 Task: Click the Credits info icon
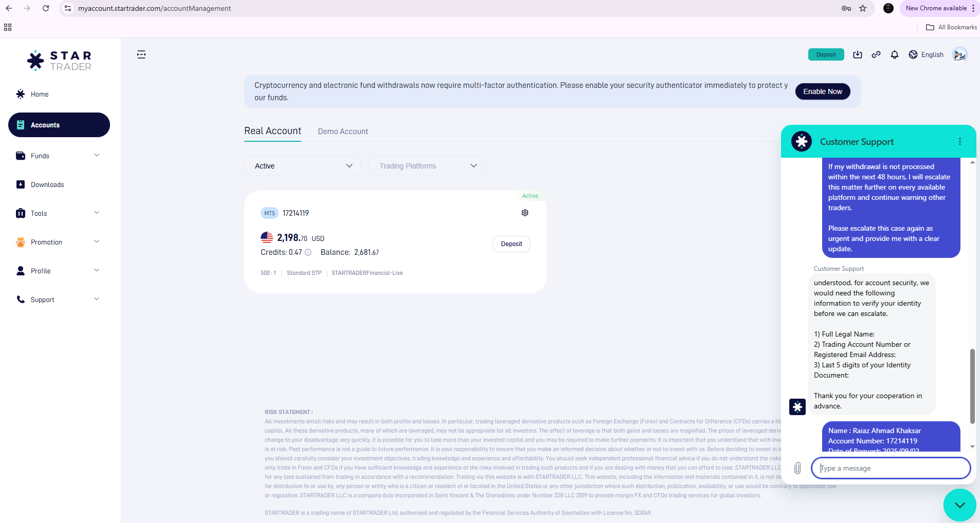[x=308, y=252]
